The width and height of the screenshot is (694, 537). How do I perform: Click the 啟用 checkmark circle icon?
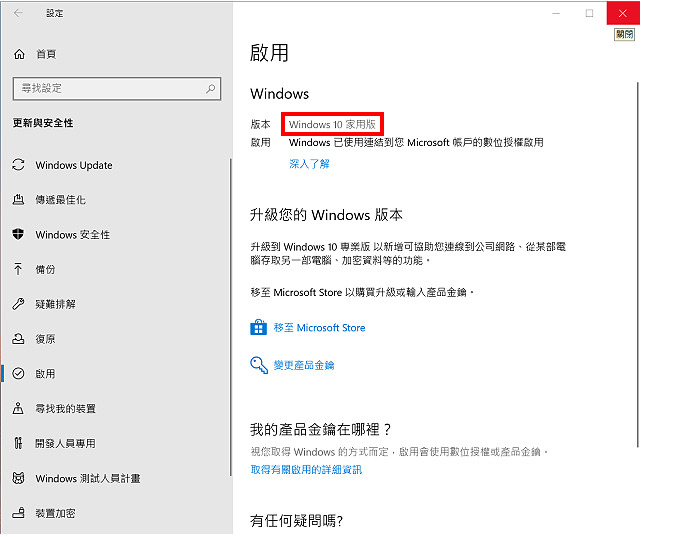point(18,374)
